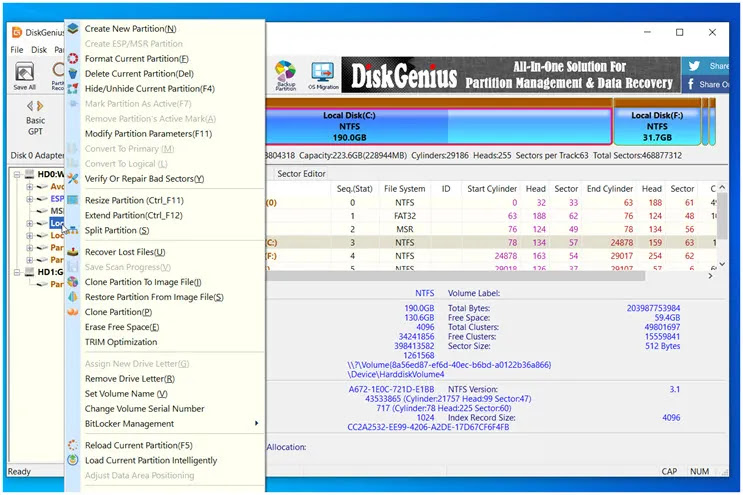Open the Disk menu
The width and height of the screenshot is (743, 495).
coord(39,50)
